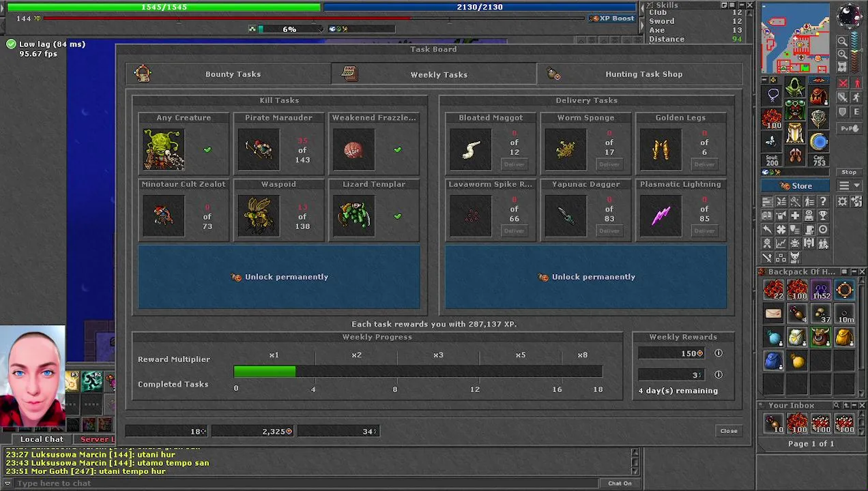Click the Golden Legs item icon
Image resolution: width=868 pixels, height=491 pixels.
[x=661, y=149]
